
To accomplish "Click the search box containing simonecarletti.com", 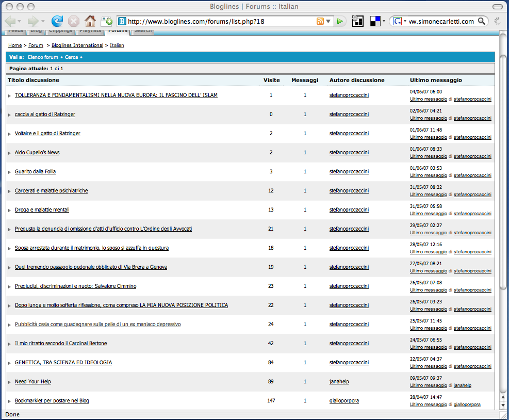I will pyautogui.click(x=442, y=22).
